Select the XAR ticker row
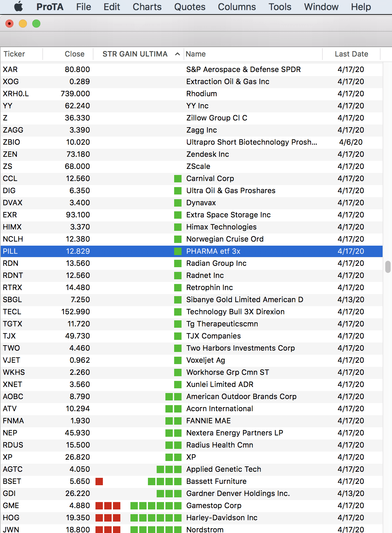 (x=191, y=69)
